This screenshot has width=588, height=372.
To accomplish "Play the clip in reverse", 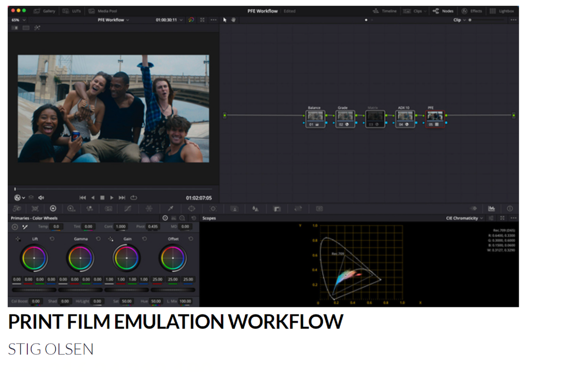I will tap(93, 198).
